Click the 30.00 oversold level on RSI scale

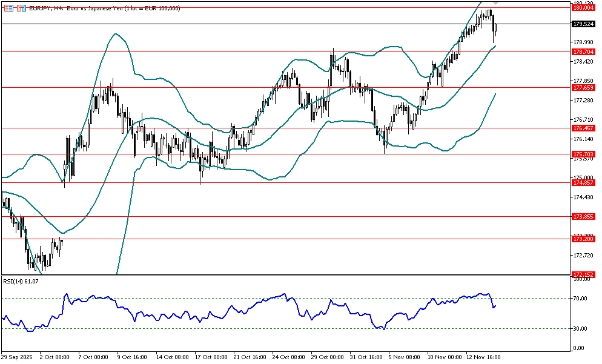point(581,329)
